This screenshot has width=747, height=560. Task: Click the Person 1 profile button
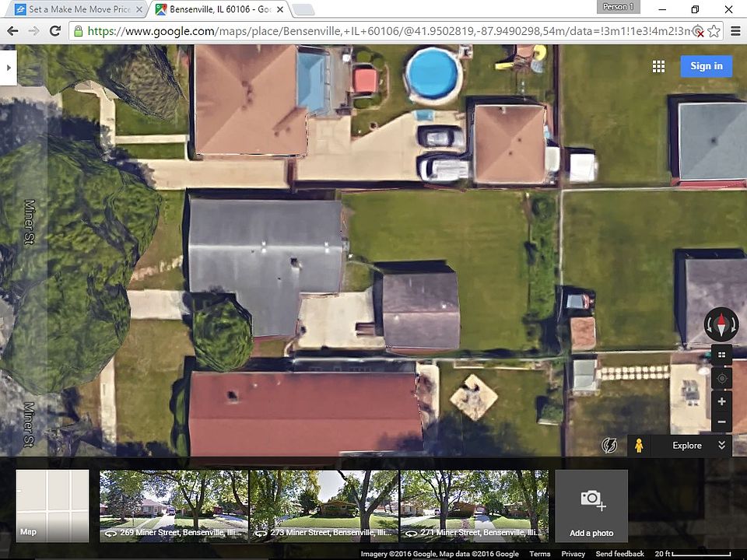619,7
